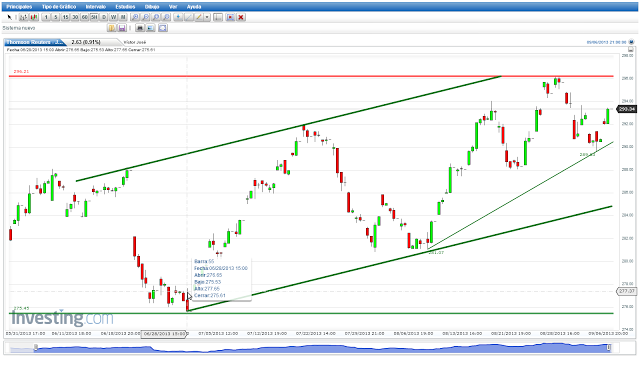Viewport: 640px width, 384px height.
Task: Click the left handle of range navigator
Action: (36, 347)
